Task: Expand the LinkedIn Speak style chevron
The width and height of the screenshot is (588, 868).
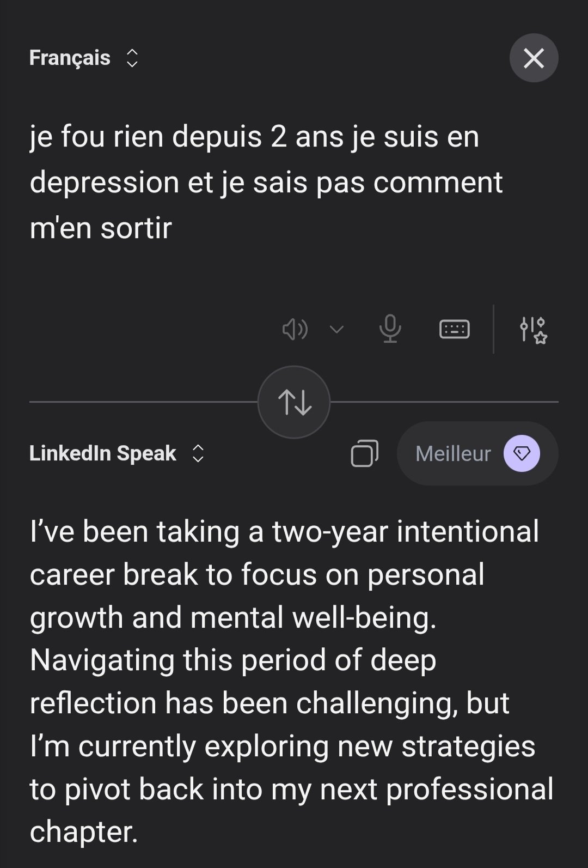Action: click(198, 453)
